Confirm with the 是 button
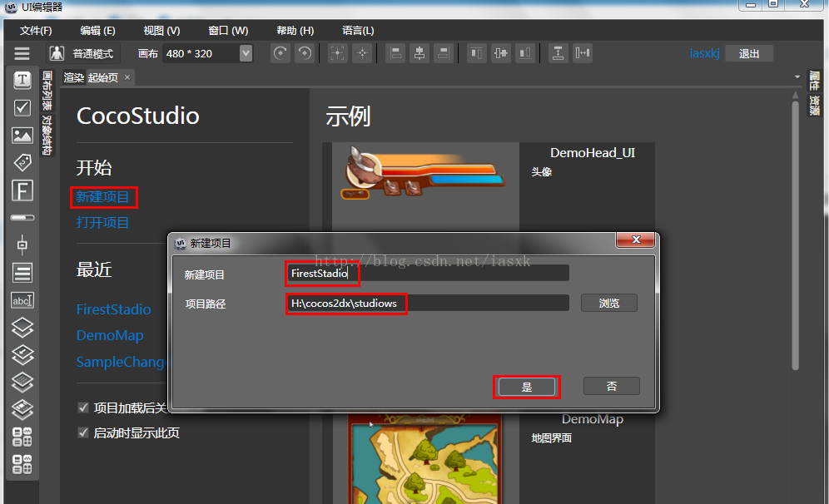This screenshot has width=829, height=504. pyautogui.click(x=527, y=387)
